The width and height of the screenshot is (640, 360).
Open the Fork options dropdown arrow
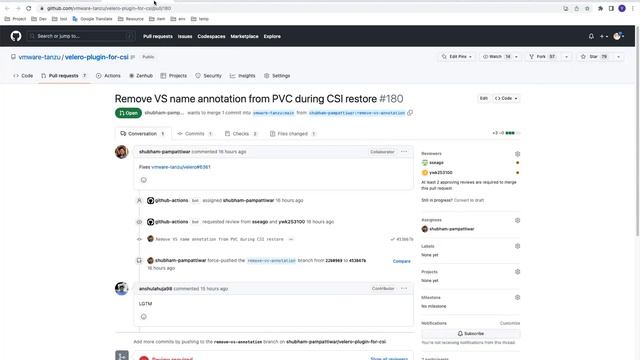(x=566, y=57)
